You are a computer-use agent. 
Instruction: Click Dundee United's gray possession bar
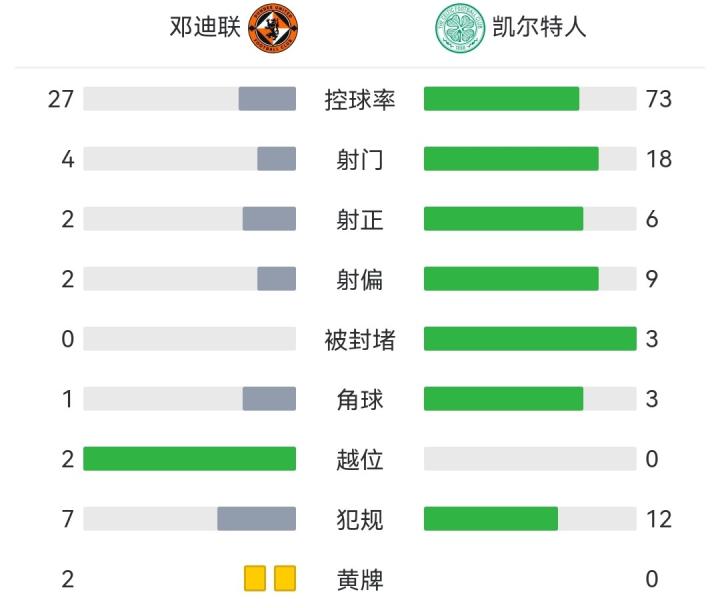pos(267,99)
